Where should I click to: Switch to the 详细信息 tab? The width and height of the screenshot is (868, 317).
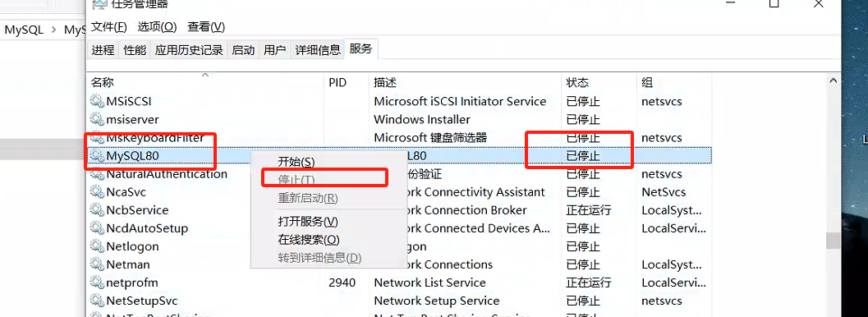pyautogui.click(x=318, y=50)
